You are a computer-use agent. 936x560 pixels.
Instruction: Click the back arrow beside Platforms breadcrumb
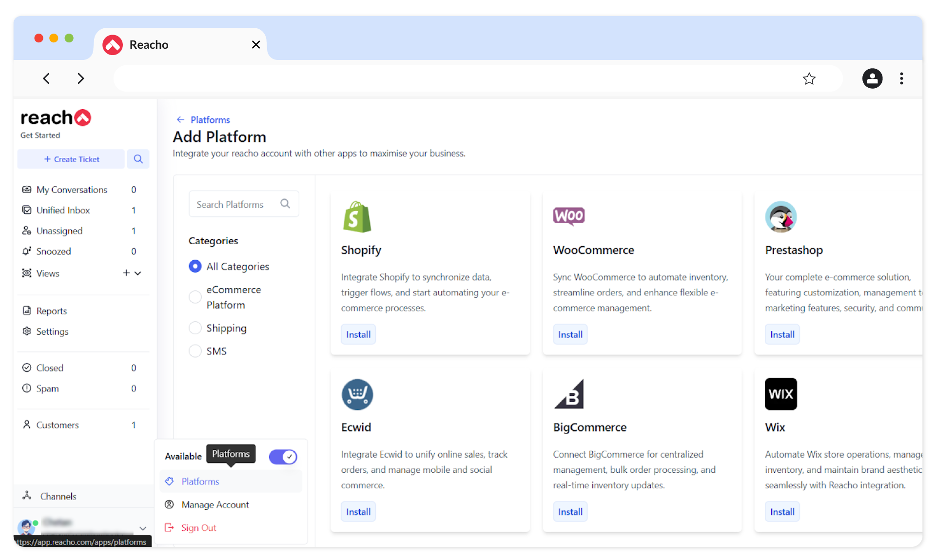[180, 119]
